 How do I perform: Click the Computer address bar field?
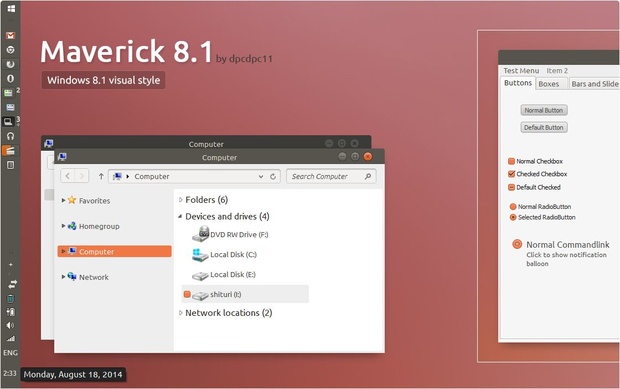point(195,176)
